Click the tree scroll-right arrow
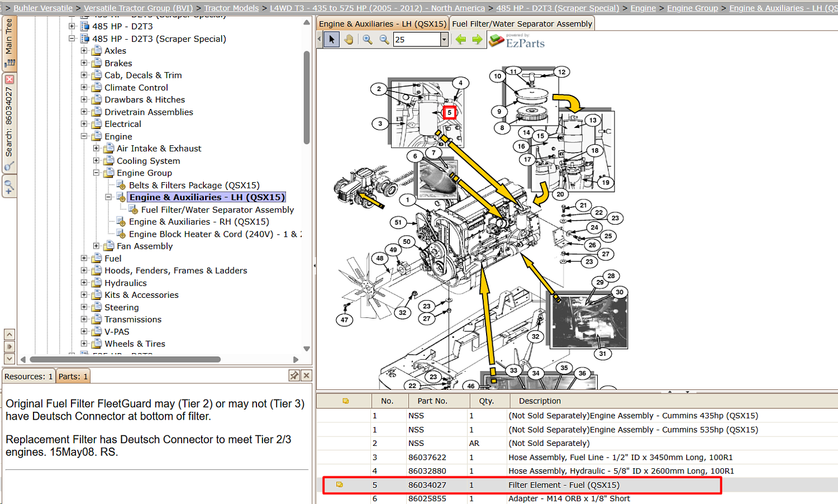 point(296,359)
